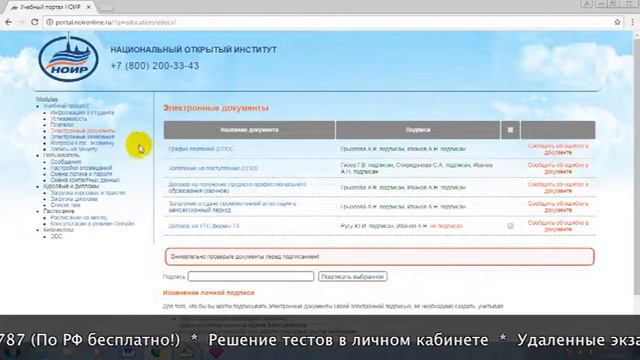
Task: Report error for Заявление на поступление document
Action: click(x=558, y=168)
